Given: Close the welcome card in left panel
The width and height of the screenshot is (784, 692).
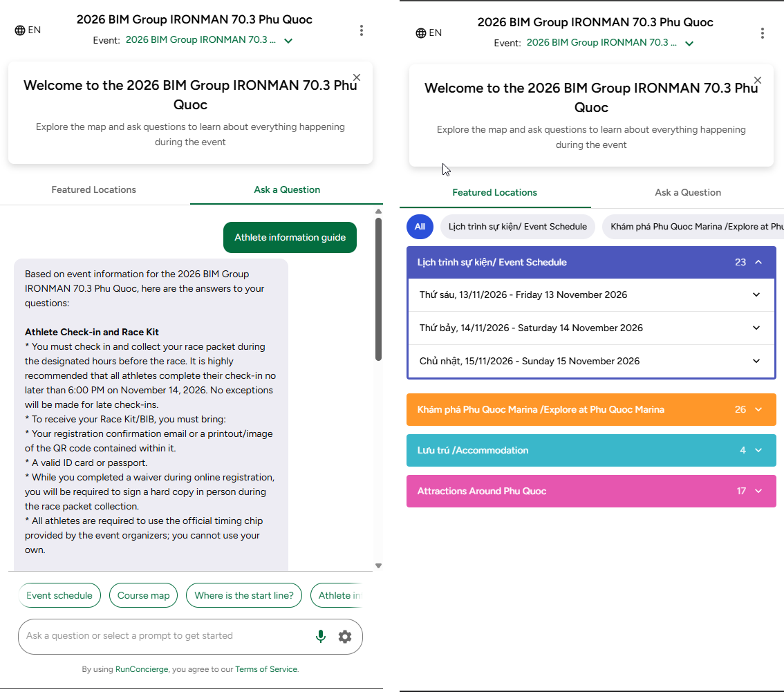Looking at the screenshot, I should (357, 77).
